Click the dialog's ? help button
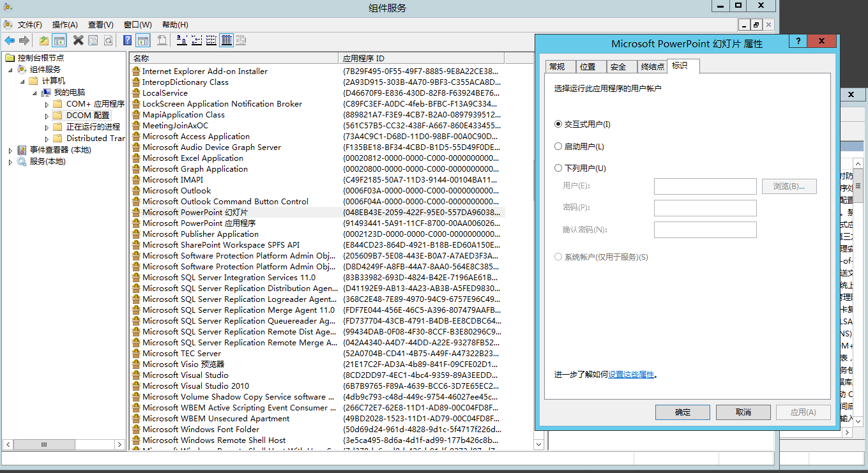 798,41
